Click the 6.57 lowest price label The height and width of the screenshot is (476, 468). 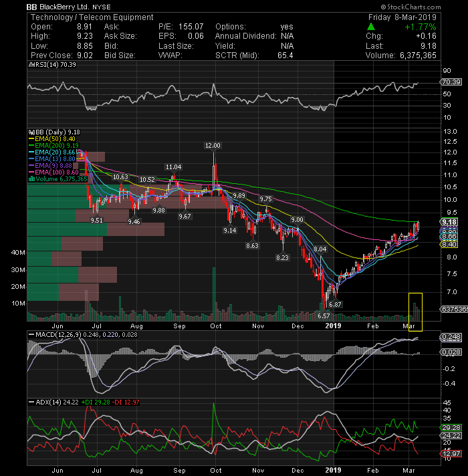[324, 316]
